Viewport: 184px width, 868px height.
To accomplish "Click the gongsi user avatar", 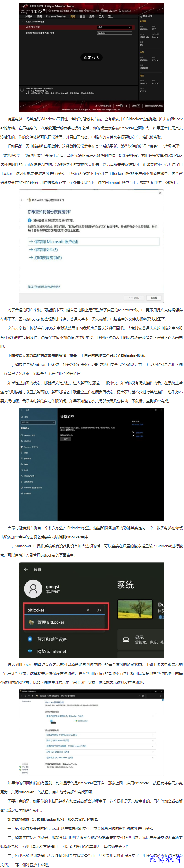I will [33, 589].
